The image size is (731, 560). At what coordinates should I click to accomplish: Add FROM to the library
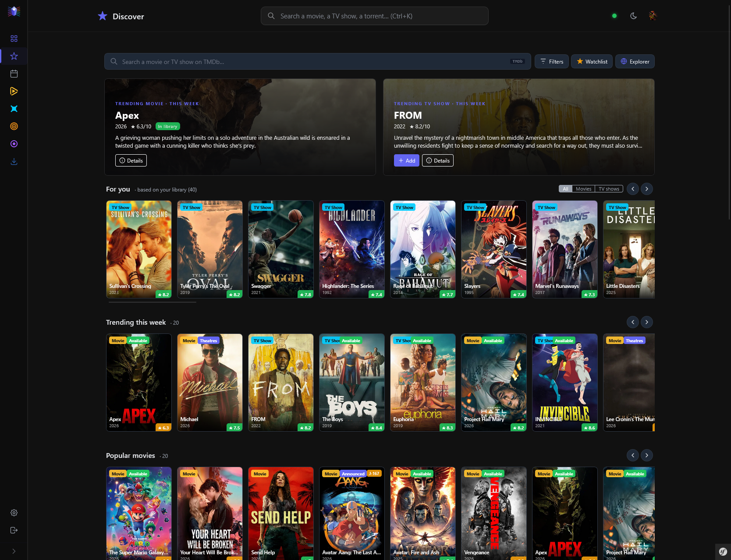pyautogui.click(x=407, y=160)
